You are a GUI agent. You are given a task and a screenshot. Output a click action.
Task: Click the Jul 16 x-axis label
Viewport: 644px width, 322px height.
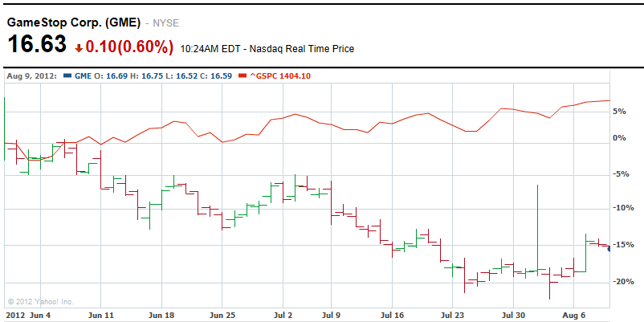[x=392, y=316]
